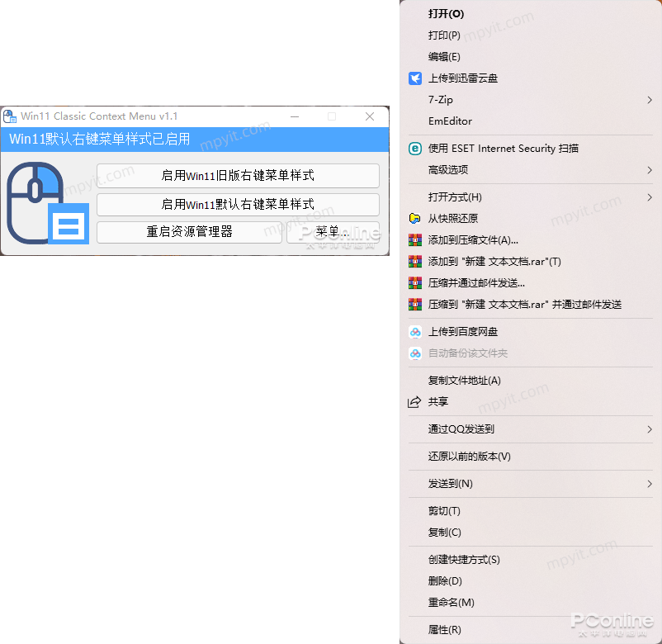Expand the 7-Zip submenu arrow
662x644 pixels.
(650, 100)
